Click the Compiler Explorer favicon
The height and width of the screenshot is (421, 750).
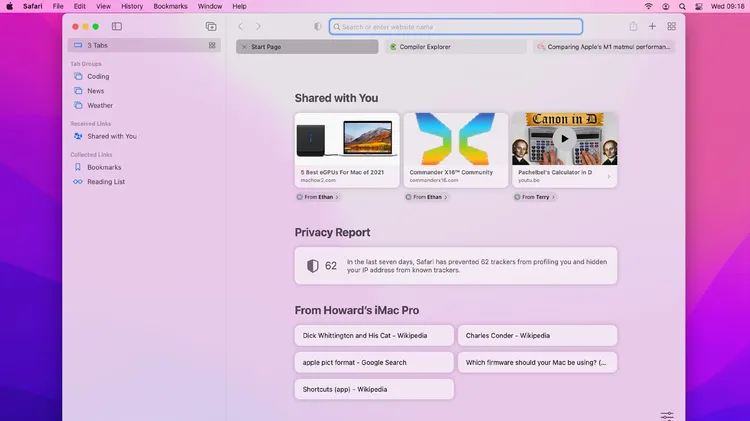393,47
